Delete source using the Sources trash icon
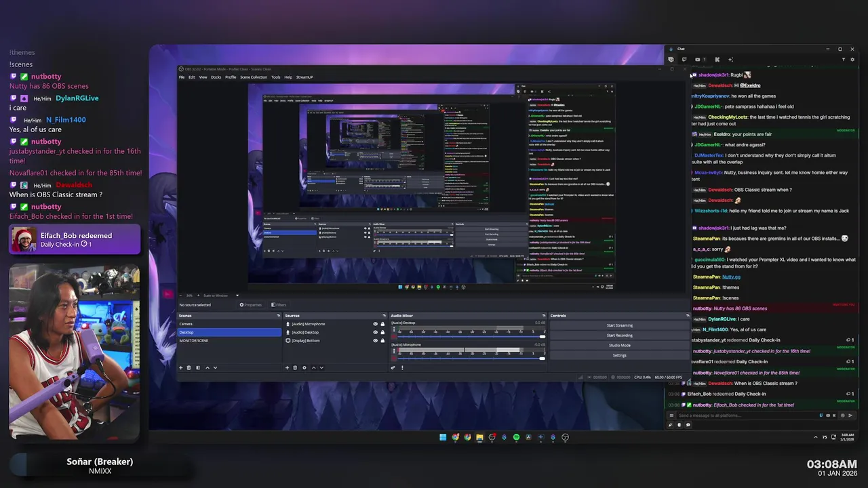The height and width of the screenshot is (488, 868). (x=295, y=367)
